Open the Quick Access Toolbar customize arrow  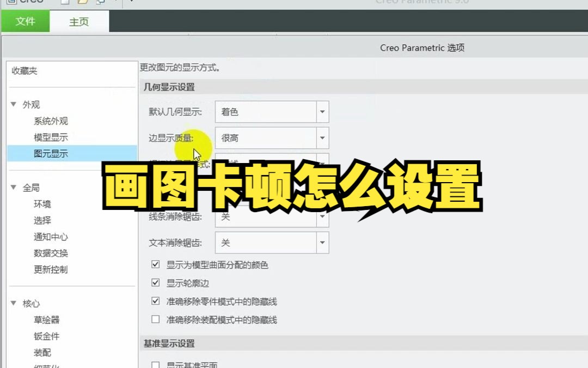click(x=132, y=2)
